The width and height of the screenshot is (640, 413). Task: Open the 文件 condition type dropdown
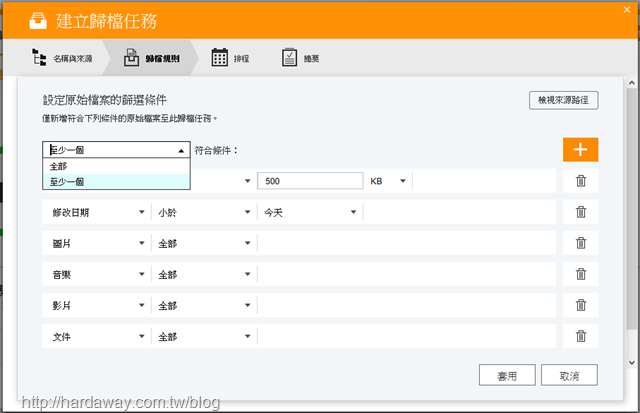click(97, 336)
